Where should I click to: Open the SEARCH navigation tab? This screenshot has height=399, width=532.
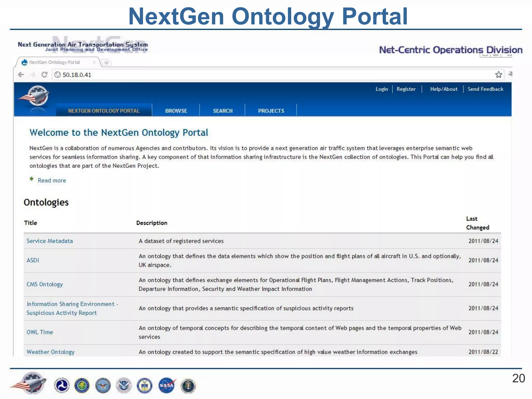pos(223,111)
